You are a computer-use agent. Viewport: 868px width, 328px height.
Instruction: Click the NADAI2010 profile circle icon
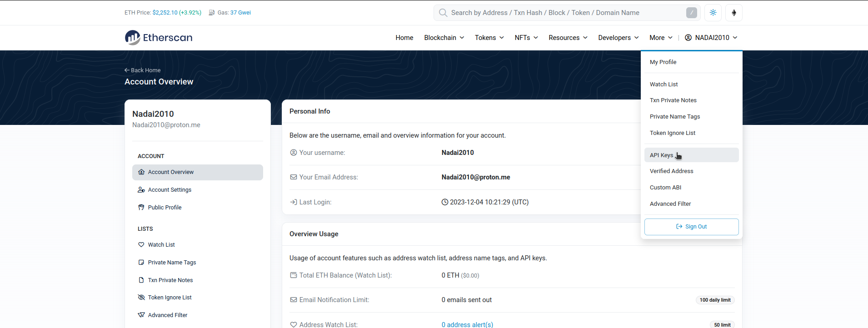click(688, 38)
